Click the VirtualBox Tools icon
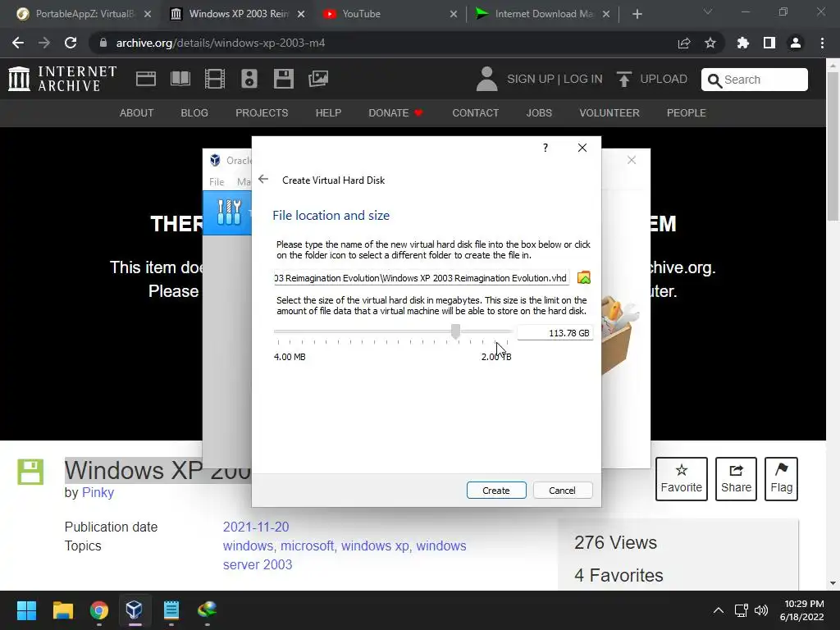Image resolution: width=840 pixels, height=630 pixels. pos(229,212)
